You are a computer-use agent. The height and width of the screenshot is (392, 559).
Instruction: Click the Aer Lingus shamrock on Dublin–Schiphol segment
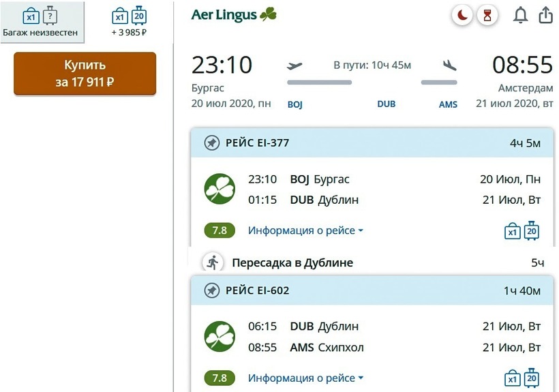tap(220, 337)
